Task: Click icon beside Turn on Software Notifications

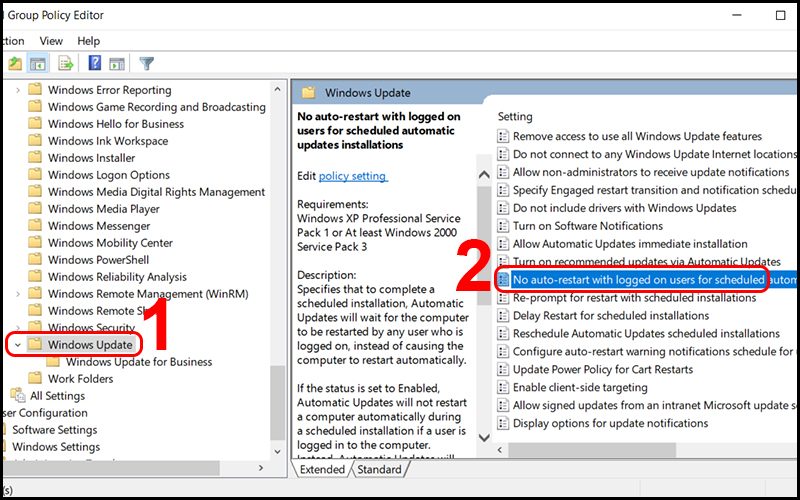Action: [503, 226]
